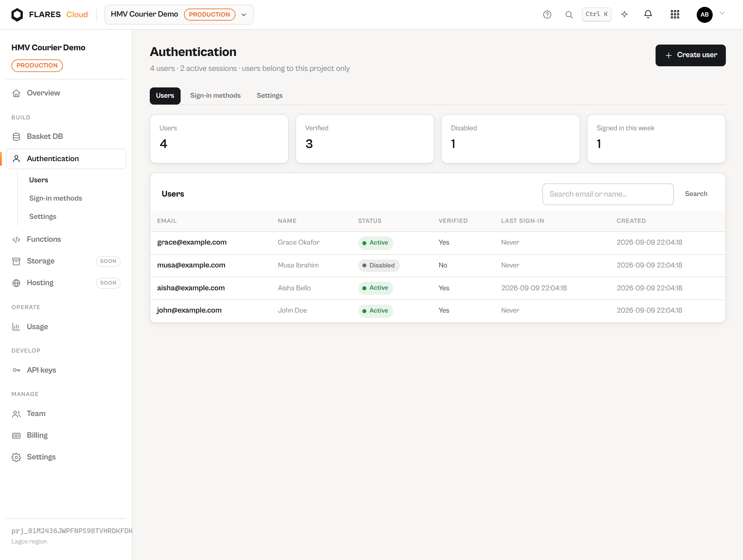Click the name Musa Ibrahim
This screenshot has height=560, width=743.
pos(298,265)
